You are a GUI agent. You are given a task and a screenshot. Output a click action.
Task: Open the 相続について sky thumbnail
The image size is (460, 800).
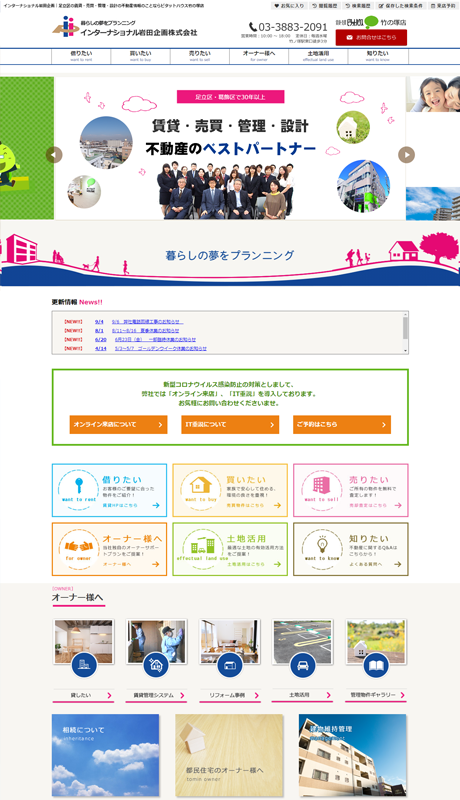coord(106,755)
